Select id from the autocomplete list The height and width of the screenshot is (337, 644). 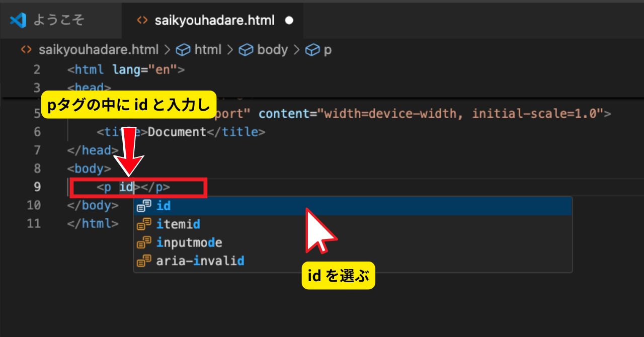click(164, 206)
